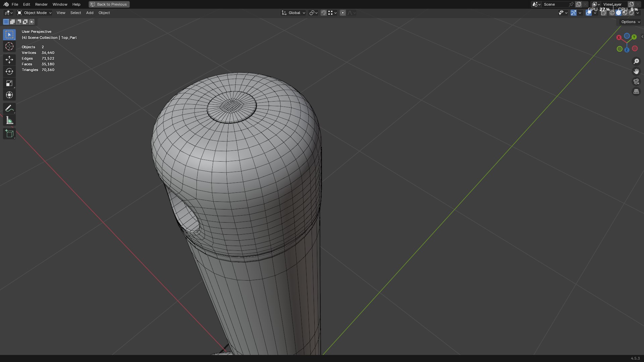This screenshot has height=362, width=644.
Task: Click the Zoom viewport magnifier icon
Action: [636, 61]
